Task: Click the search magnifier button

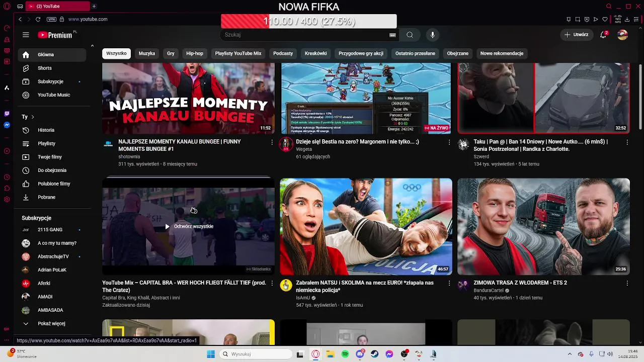Action: 410,35
